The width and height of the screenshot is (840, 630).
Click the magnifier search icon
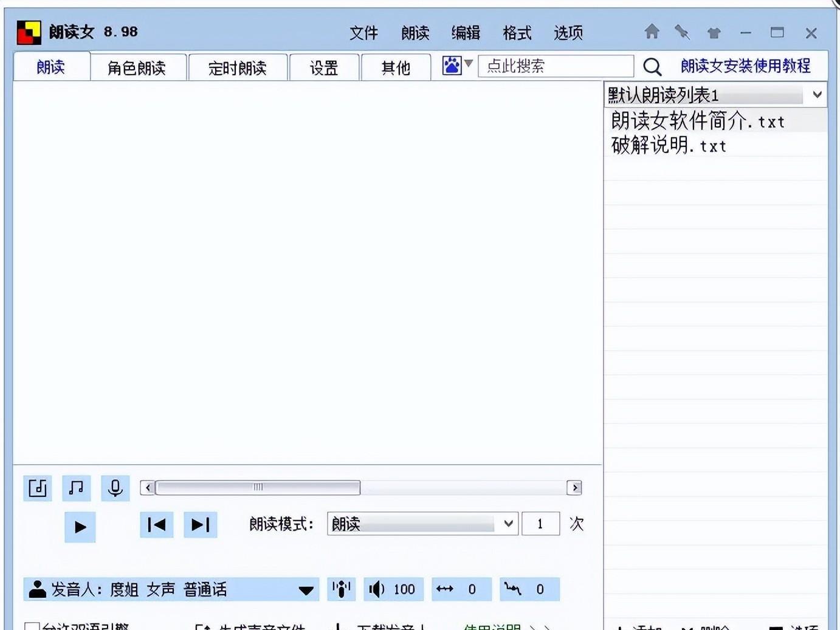tap(652, 66)
